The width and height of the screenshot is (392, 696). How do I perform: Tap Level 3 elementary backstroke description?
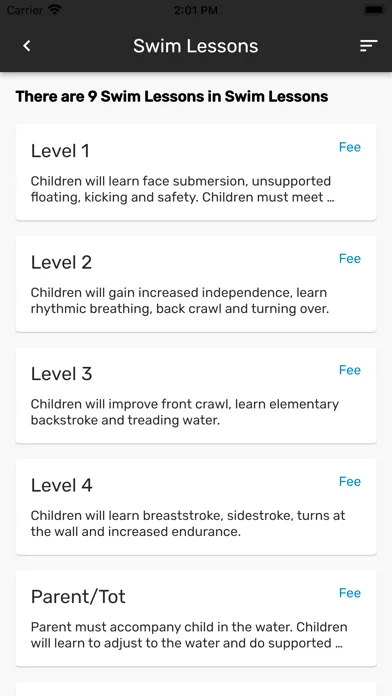[x=185, y=412]
